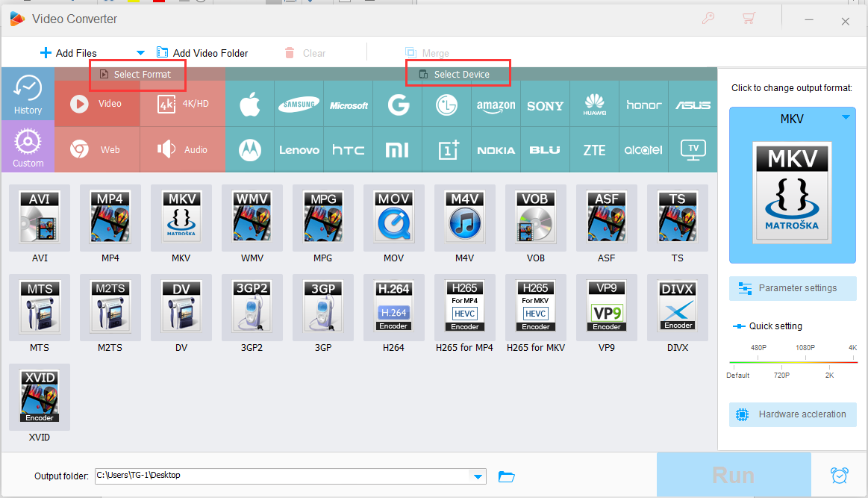
Task: Expand the output format dropdown arrow
Action: (846, 117)
